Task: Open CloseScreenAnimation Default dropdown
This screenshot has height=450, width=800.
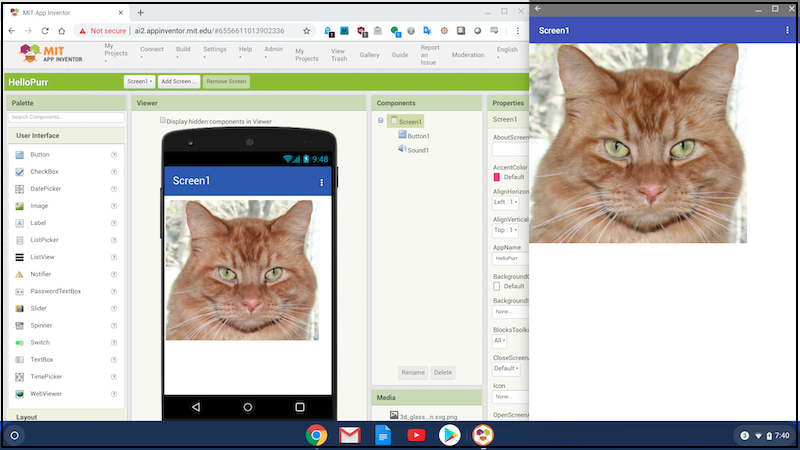Action: click(506, 368)
